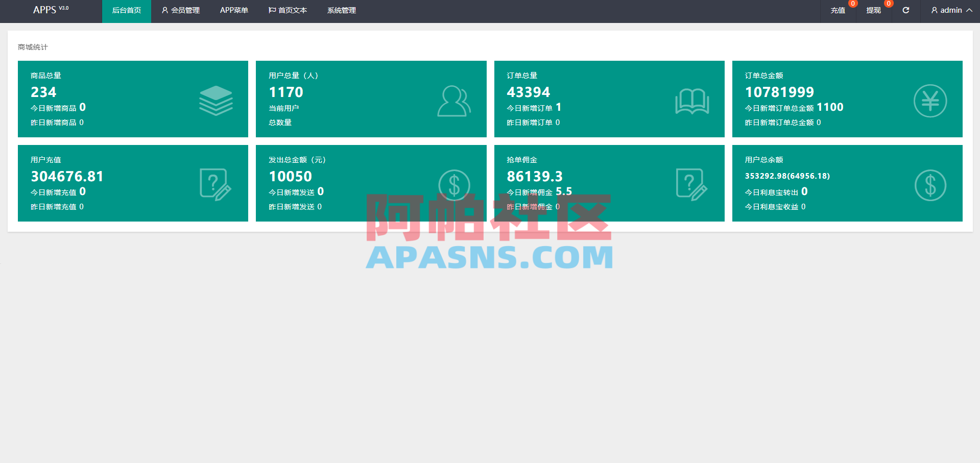Click the admin profile icon in the header
Screen dimensions: 980x463
[x=934, y=10]
